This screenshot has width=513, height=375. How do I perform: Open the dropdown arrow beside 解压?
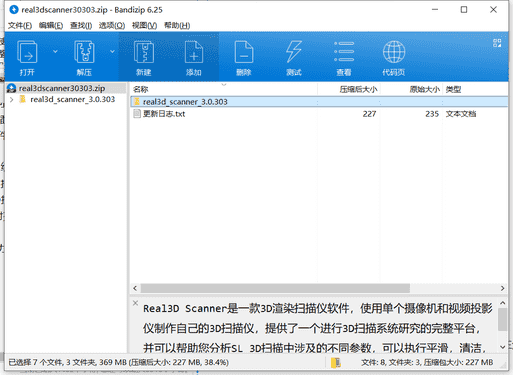coord(112,51)
